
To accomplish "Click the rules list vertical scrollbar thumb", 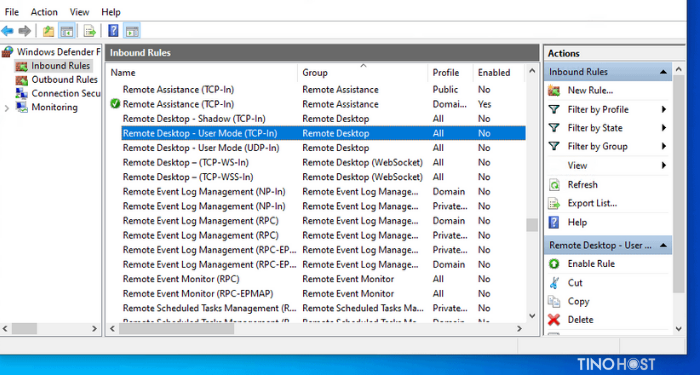I will tap(532, 225).
